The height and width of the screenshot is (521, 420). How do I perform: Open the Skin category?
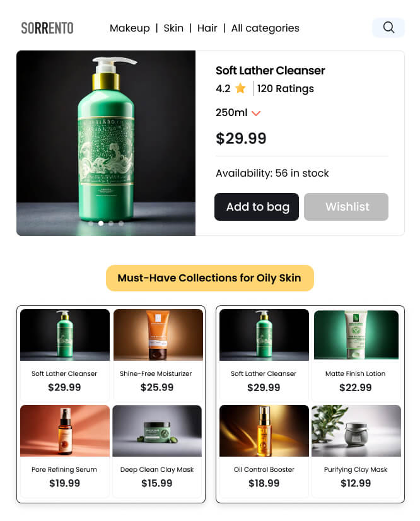point(173,28)
